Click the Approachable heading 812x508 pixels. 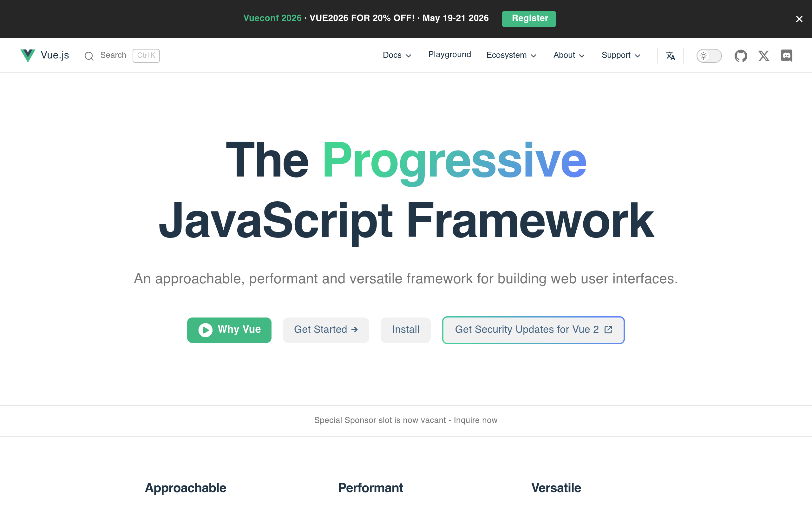tap(186, 488)
